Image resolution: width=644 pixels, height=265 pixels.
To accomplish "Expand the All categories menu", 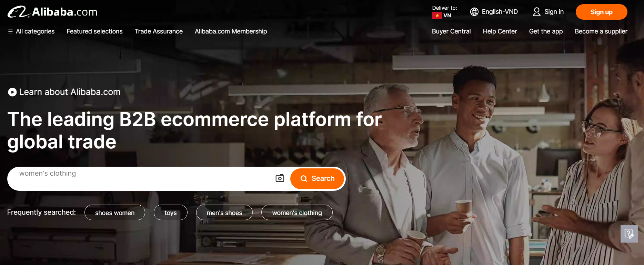I will tap(31, 31).
